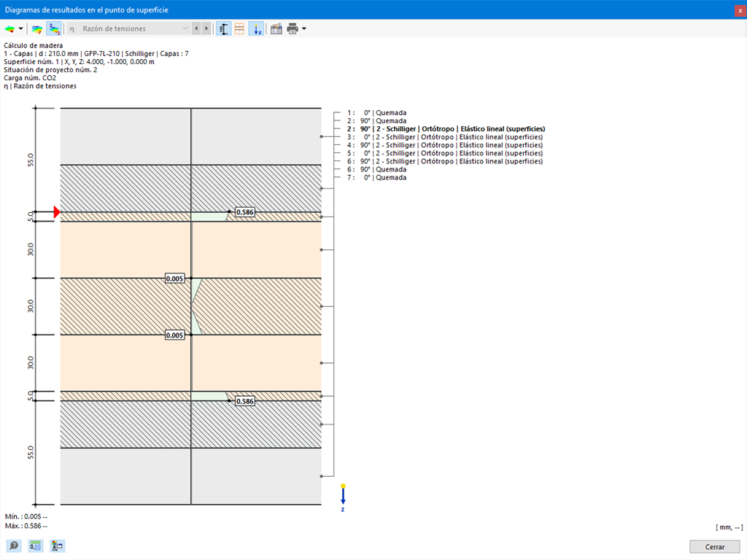This screenshot has height=560, width=747.
Task: Toggle the z-axis direction icon
Action: click(257, 29)
